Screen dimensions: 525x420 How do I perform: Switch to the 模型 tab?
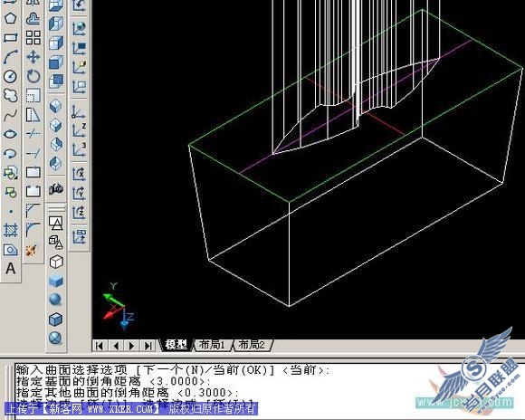[177, 345]
